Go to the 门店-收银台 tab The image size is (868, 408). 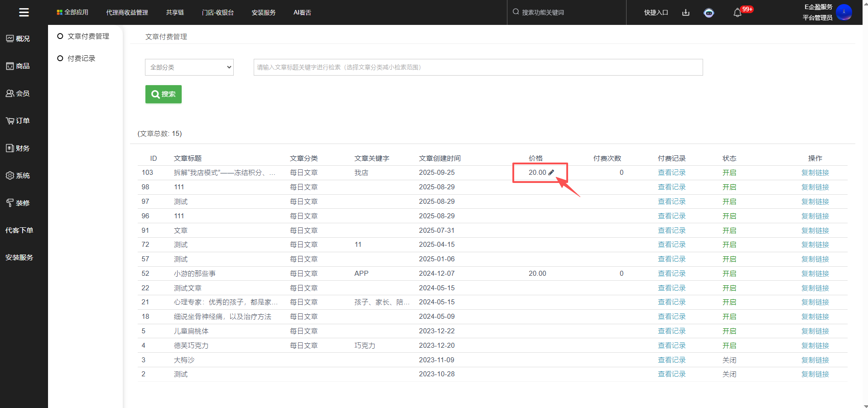pyautogui.click(x=217, y=13)
